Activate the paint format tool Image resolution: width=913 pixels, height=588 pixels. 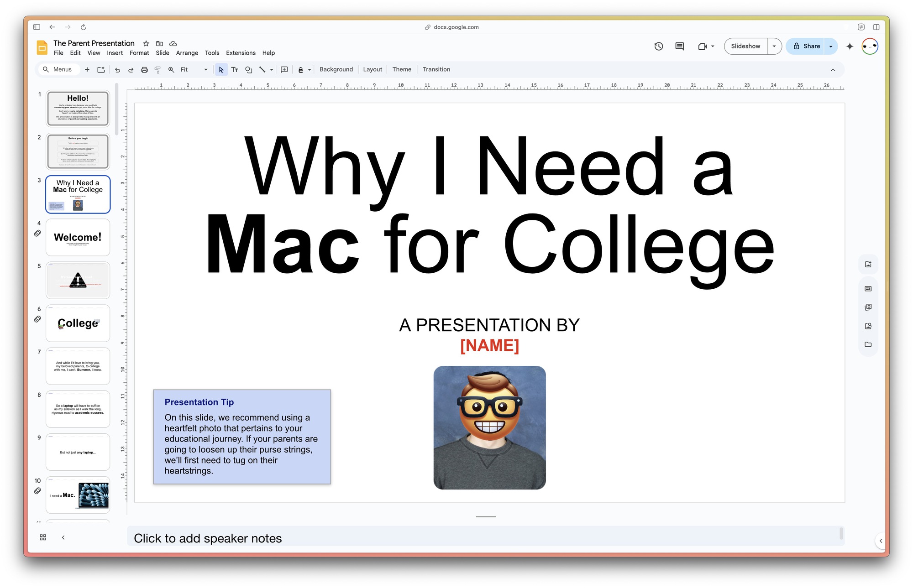[157, 70]
